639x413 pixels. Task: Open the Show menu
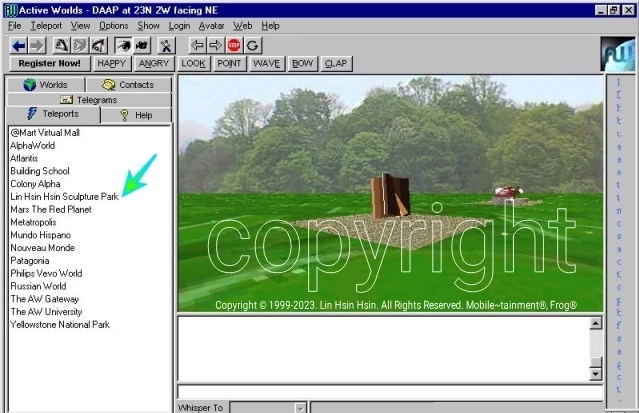[x=148, y=26]
